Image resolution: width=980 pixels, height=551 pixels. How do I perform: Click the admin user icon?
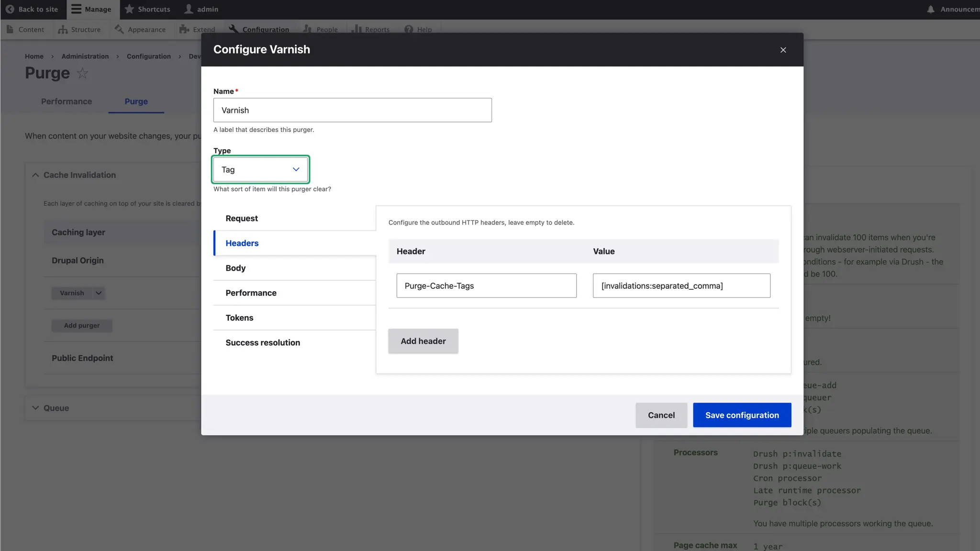(189, 9)
